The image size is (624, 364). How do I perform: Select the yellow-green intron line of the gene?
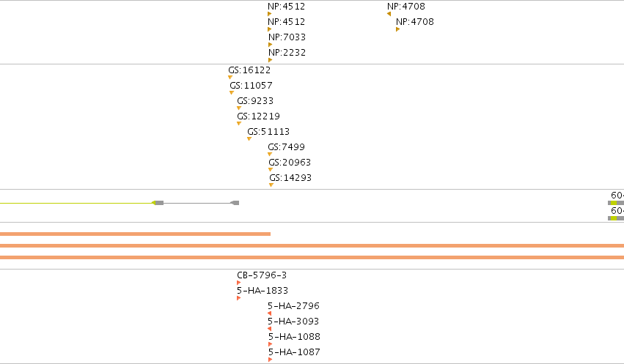76,203
